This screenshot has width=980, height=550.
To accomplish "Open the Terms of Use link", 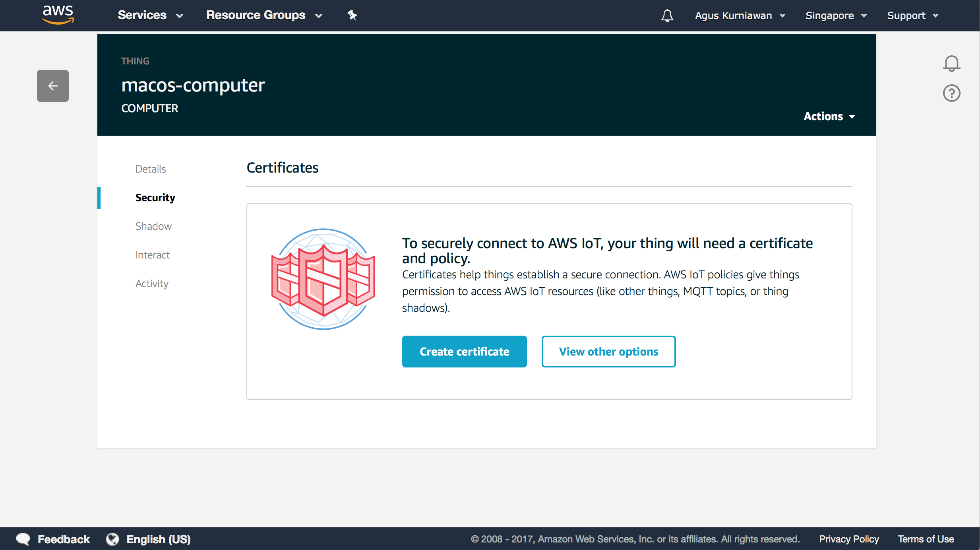I will (926, 539).
